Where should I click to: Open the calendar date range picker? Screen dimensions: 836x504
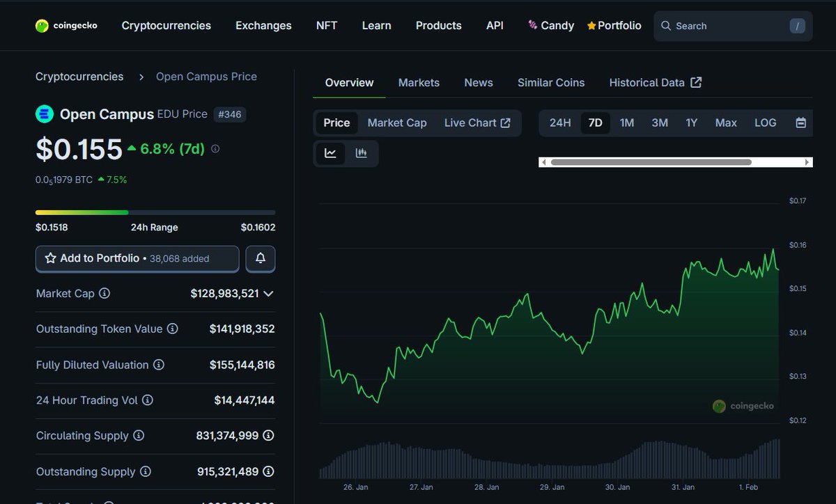pyautogui.click(x=801, y=123)
